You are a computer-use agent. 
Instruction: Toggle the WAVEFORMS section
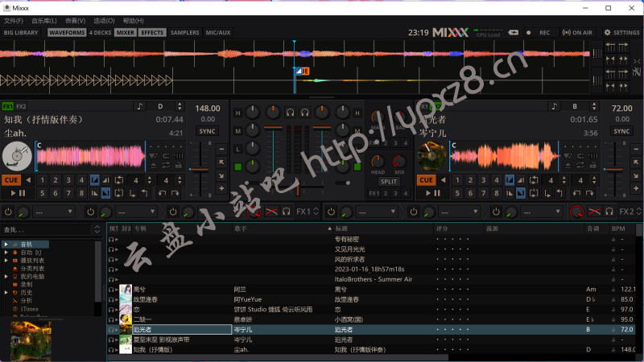(x=67, y=32)
